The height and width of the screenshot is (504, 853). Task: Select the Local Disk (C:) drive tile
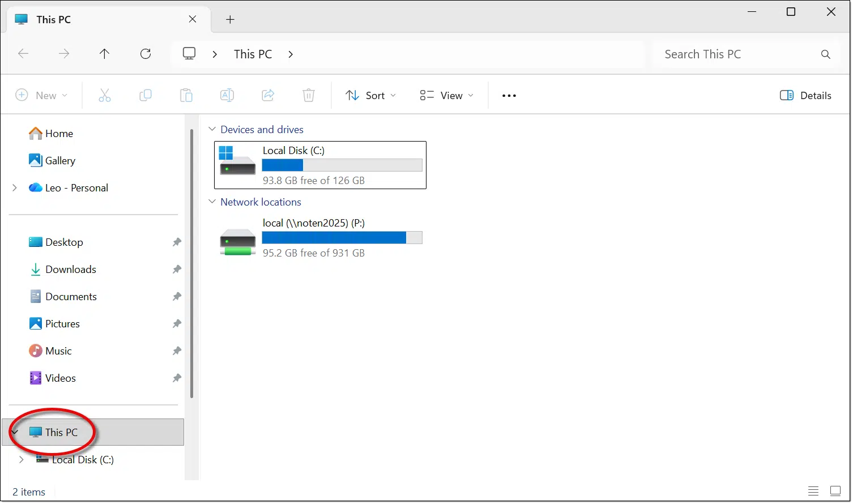point(320,165)
